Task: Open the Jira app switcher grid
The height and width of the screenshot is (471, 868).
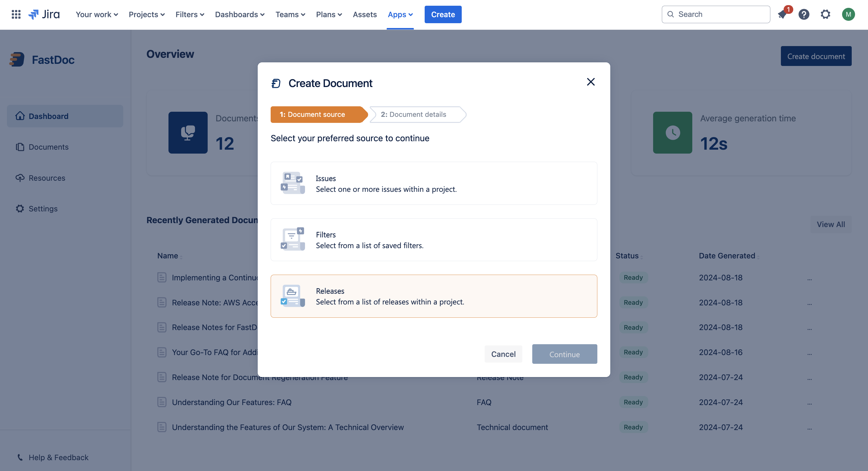Action: (x=16, y=14)
